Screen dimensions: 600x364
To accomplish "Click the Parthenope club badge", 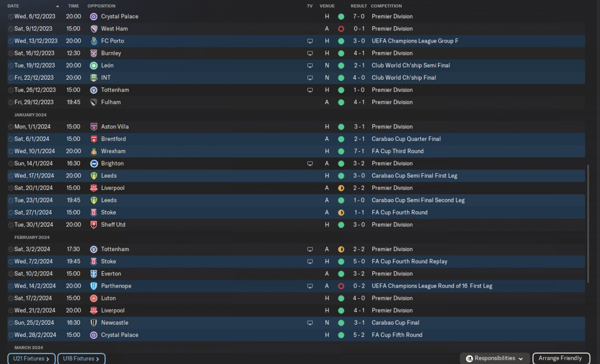I will click(94, 286).
